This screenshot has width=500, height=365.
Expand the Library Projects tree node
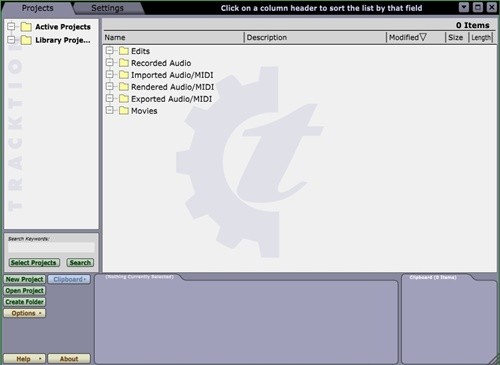tap(11, 40)
